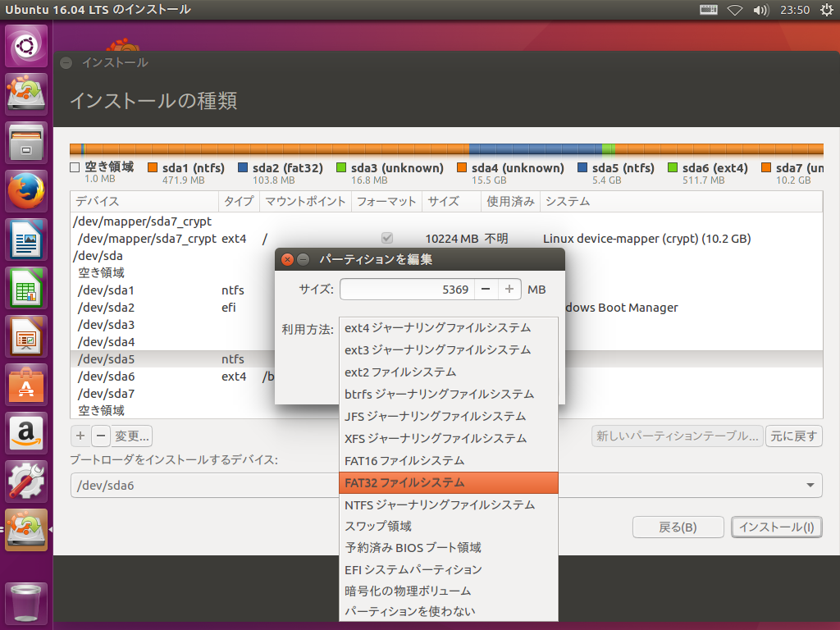The image size is (840, 630).
Task: Open bootloader device dropdown /dev/sda6
Action: coord(446,486)
